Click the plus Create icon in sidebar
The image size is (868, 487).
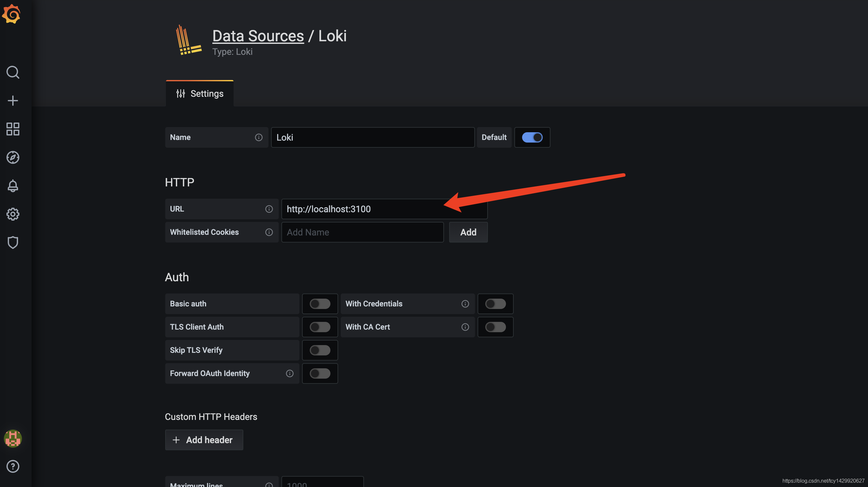[13, 100]
